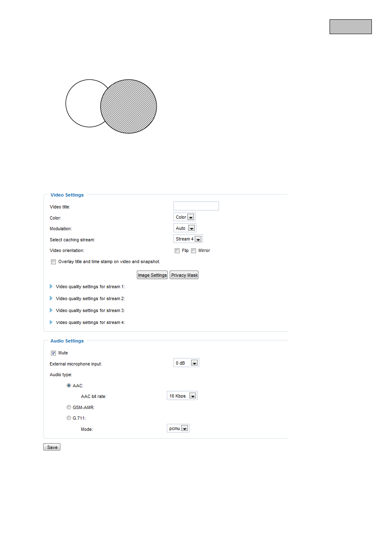The image size is (392, 555).
Task: Open the G.711 Mode pcmu dropdown
Action: tap(178, 428)
